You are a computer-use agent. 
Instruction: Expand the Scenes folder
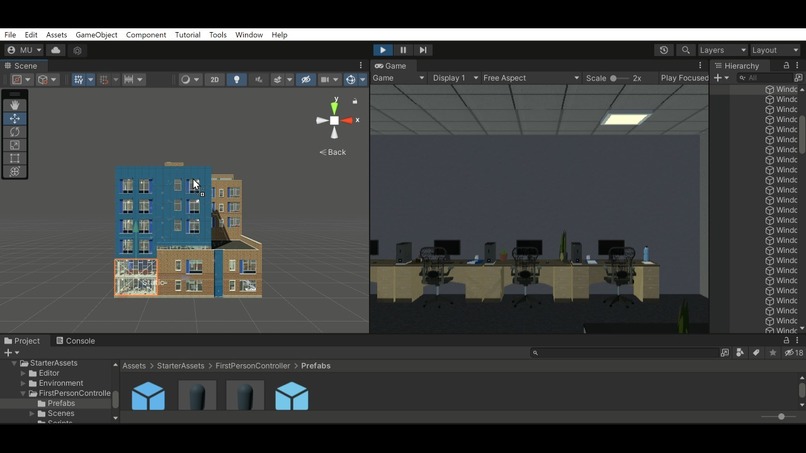tap(32, 413)
